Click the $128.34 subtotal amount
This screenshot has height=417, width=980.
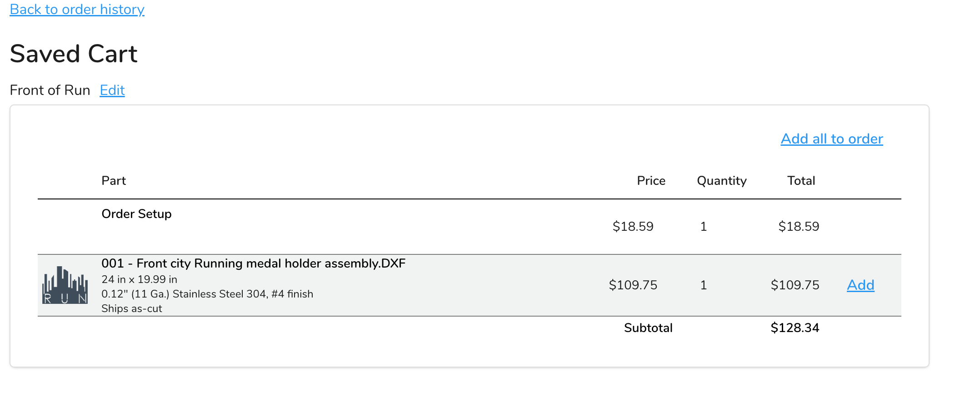tap(795, 328)
